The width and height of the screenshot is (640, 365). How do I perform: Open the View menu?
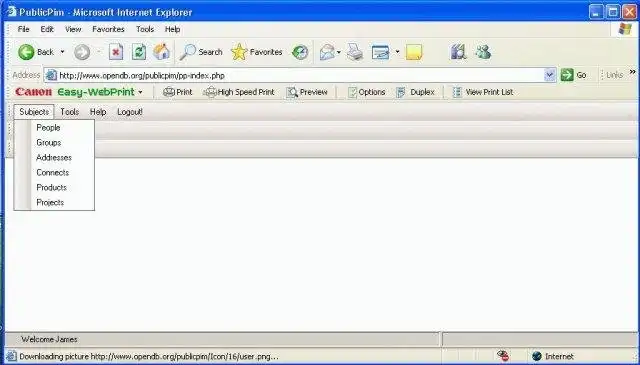73,29
